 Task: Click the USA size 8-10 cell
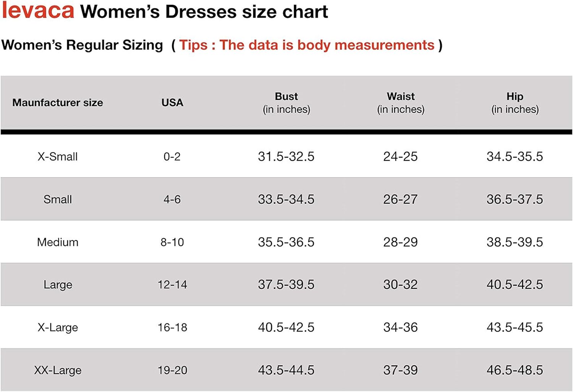pos(172,242)
